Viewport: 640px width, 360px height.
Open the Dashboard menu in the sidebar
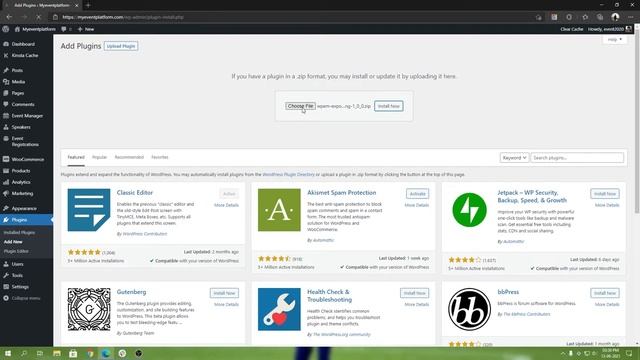click(23, 44)
